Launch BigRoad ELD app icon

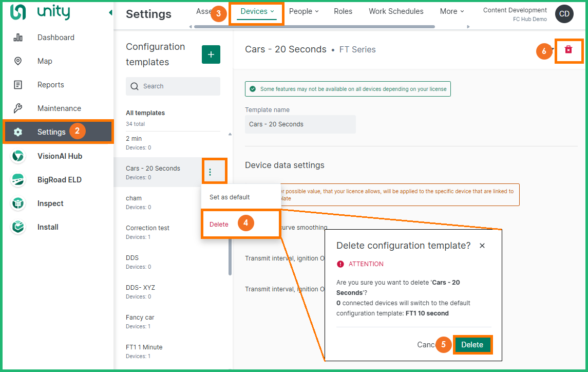tap(18, 180)
